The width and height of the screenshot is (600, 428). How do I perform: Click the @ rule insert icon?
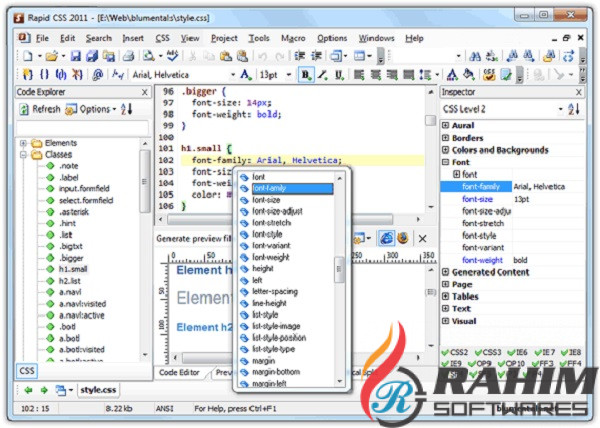point(98,74)
